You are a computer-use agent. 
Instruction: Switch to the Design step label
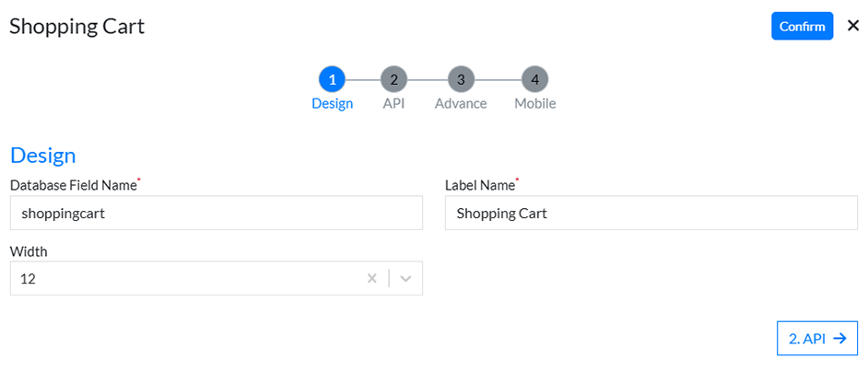(332, 104)
